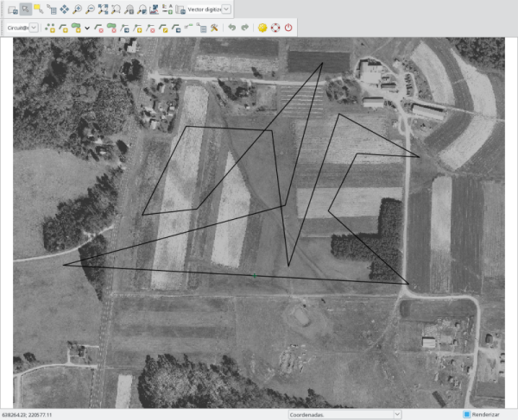The image size is (518, 420).
Task: Open digitizer settings wrench icon
Action: coord(213,28)
